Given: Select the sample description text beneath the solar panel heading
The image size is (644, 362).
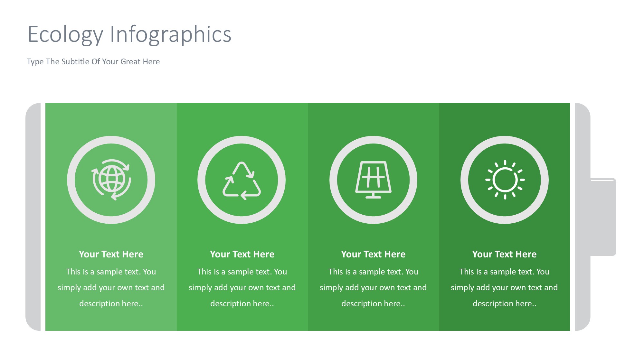Looking at the screenshot, I should point(373,287).
